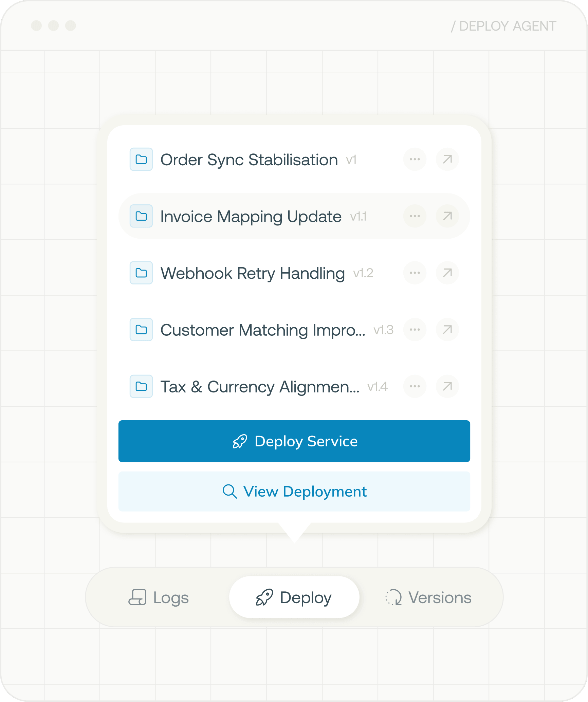Select the Deploy tab
Viewport: 588px width, 702px height.
coord(294,597)
